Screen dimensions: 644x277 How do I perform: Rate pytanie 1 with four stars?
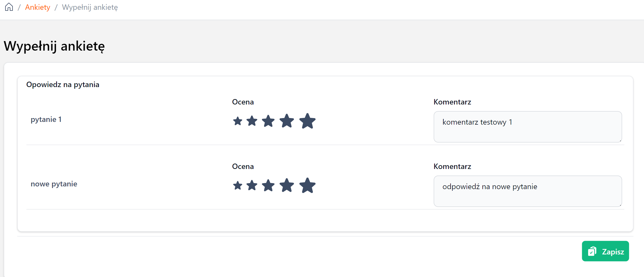click(x=287, y=121)
